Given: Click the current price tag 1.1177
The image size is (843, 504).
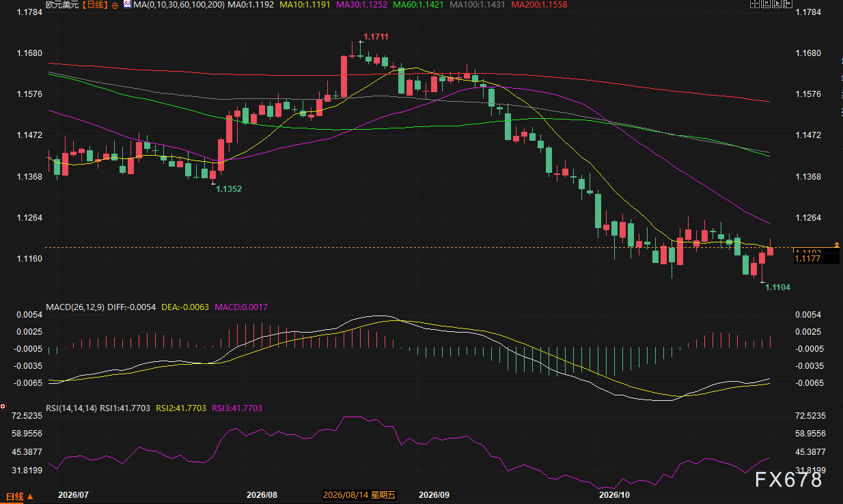Looking at the screenshot, I should click(x=816, y=258).
